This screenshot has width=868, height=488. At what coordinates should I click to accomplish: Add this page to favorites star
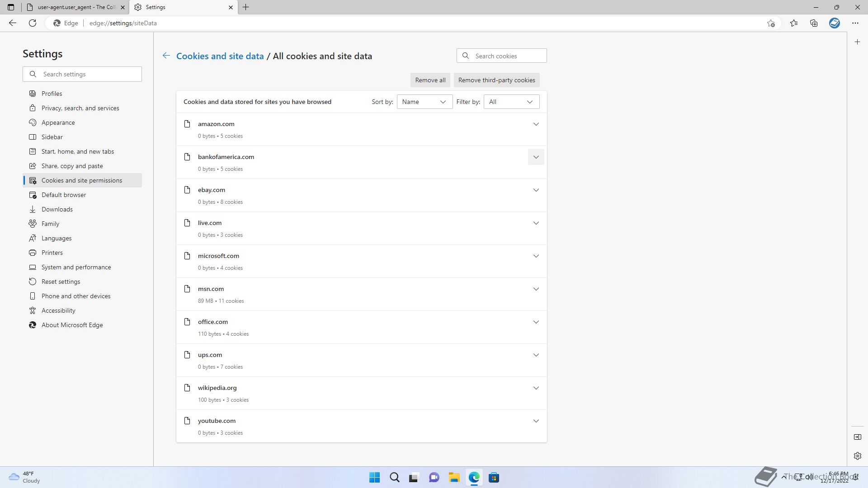coord(771,23)
